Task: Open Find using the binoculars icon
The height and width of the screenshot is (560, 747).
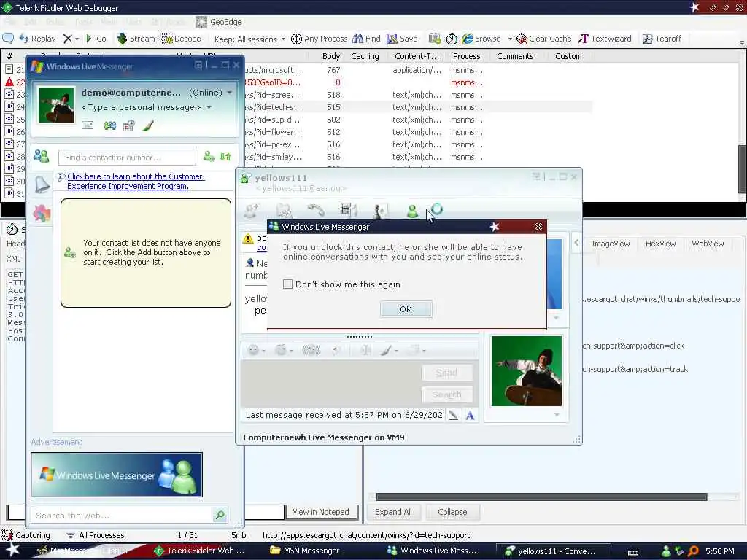Action: click(357, 39)
